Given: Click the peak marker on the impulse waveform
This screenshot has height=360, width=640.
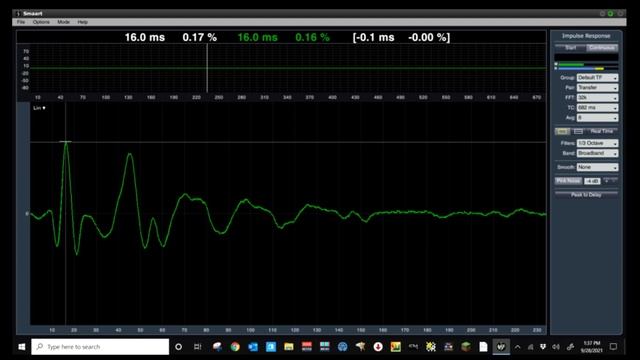Looking at the screenshot, I should click(x=66, y=142).
